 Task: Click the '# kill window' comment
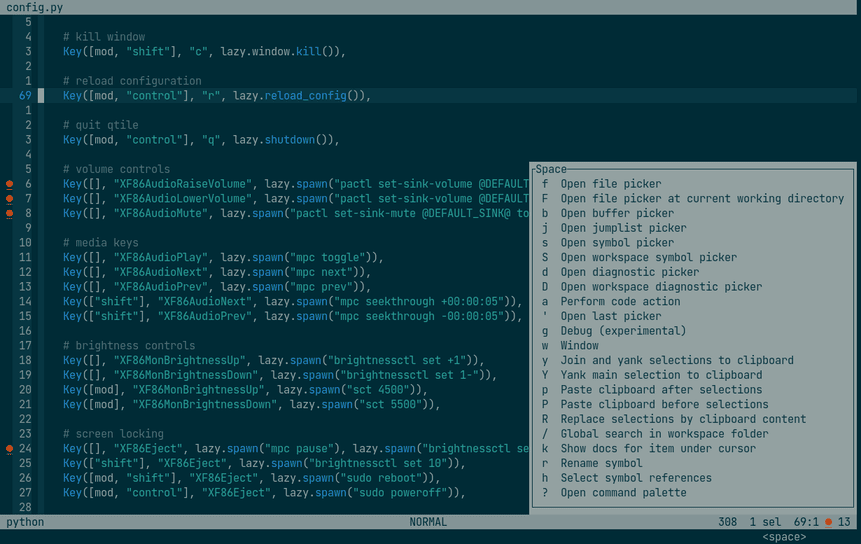click(x=104, y=37)
